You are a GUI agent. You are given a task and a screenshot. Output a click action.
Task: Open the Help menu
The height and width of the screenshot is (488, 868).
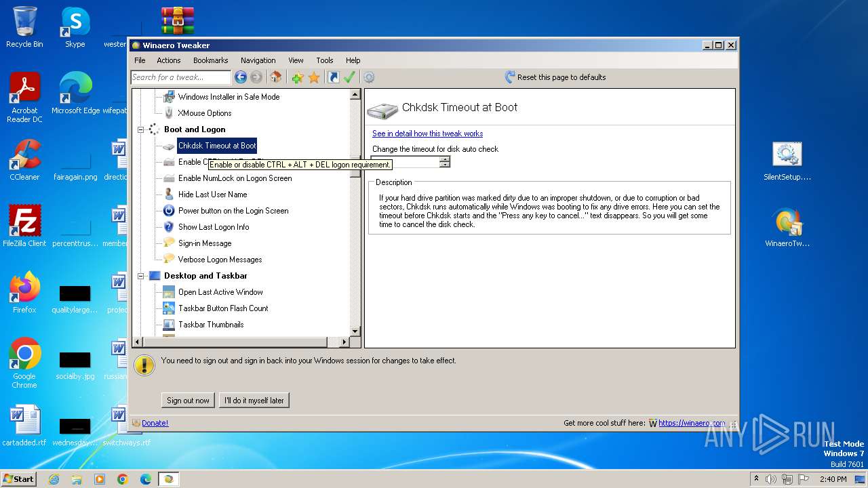tap(353, 60)
